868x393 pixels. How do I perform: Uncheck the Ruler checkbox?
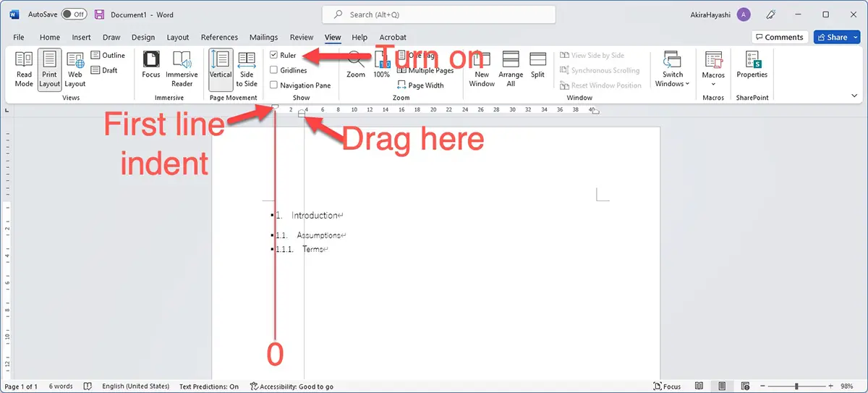pyautogui.click(x=273, y=55)
